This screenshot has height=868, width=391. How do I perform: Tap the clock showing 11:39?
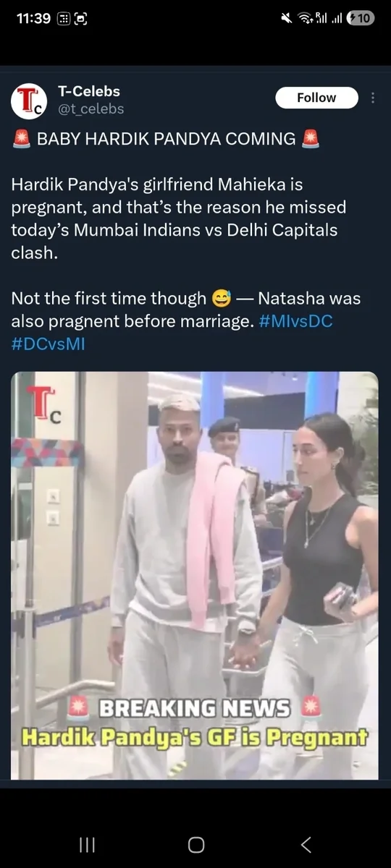(x=33, y=19)
